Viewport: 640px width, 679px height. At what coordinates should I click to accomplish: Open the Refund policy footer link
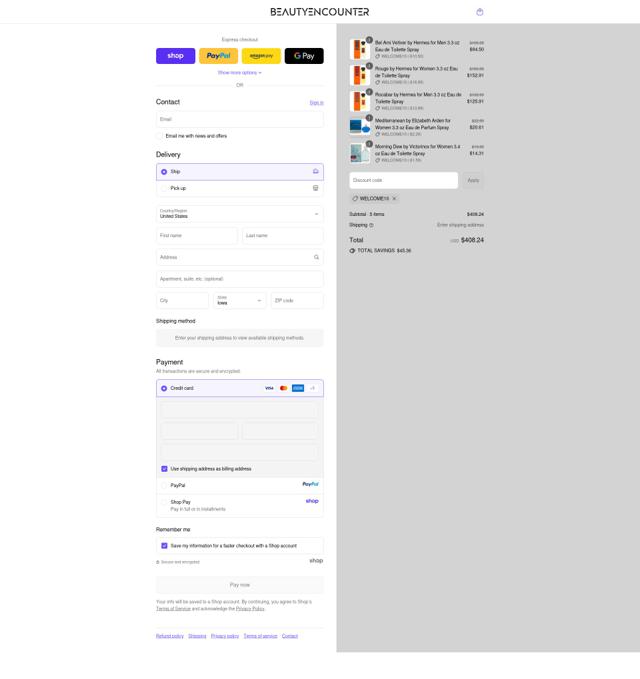pos(170,636)
